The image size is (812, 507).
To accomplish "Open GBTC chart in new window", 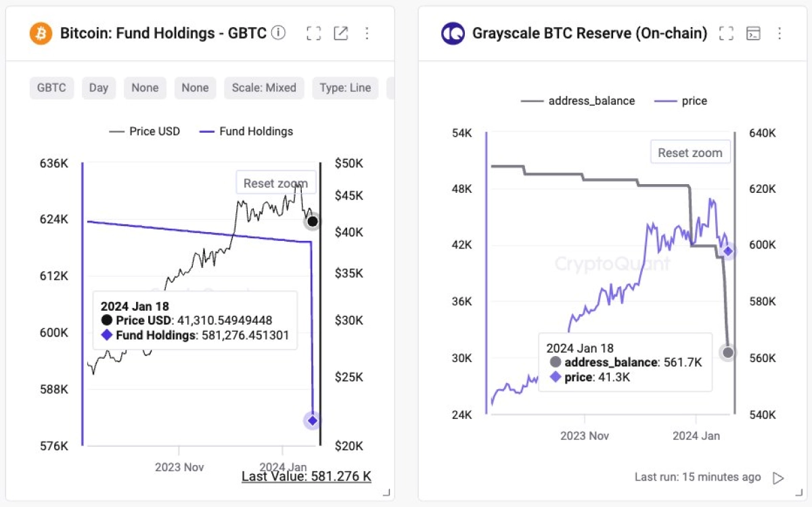I will tap(340, 33).
